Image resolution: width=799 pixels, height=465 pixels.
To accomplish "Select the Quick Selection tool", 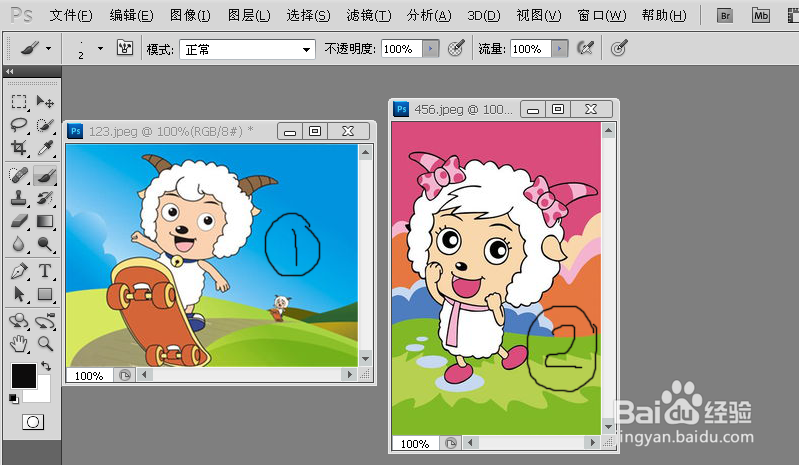I will pos(45,125).
